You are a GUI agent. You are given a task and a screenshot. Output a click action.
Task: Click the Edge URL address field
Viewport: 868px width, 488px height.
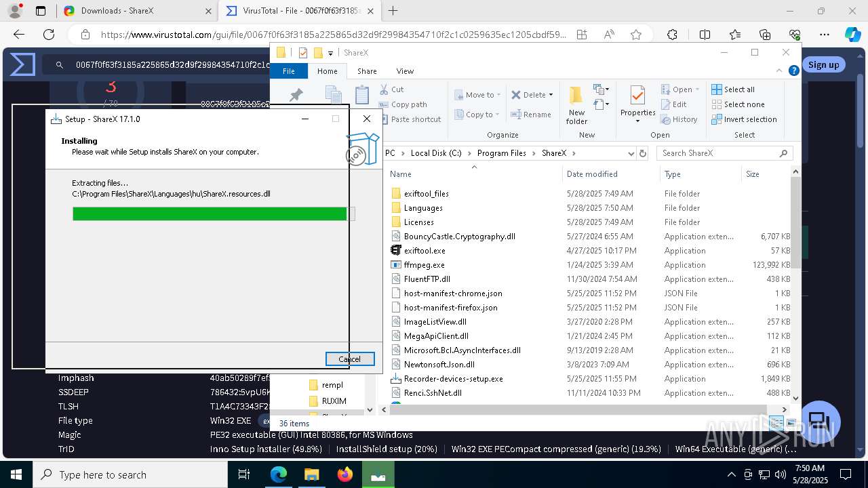(334, 35)
